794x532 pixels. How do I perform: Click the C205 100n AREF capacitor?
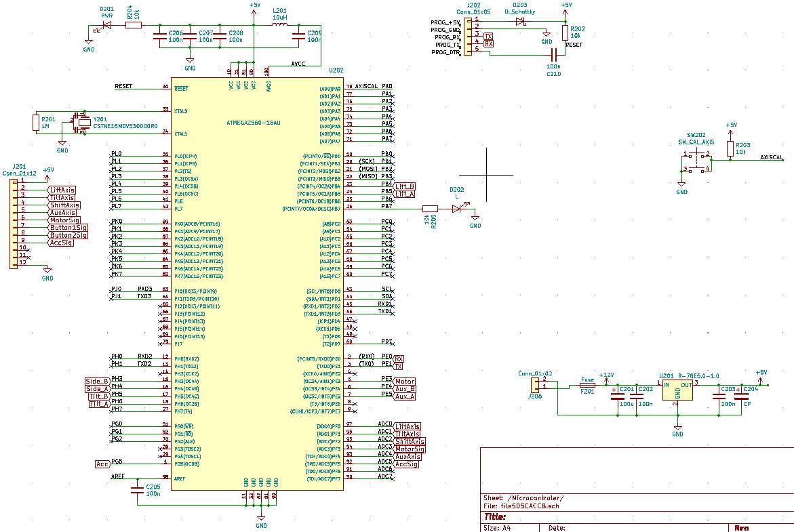pos(137,489)
